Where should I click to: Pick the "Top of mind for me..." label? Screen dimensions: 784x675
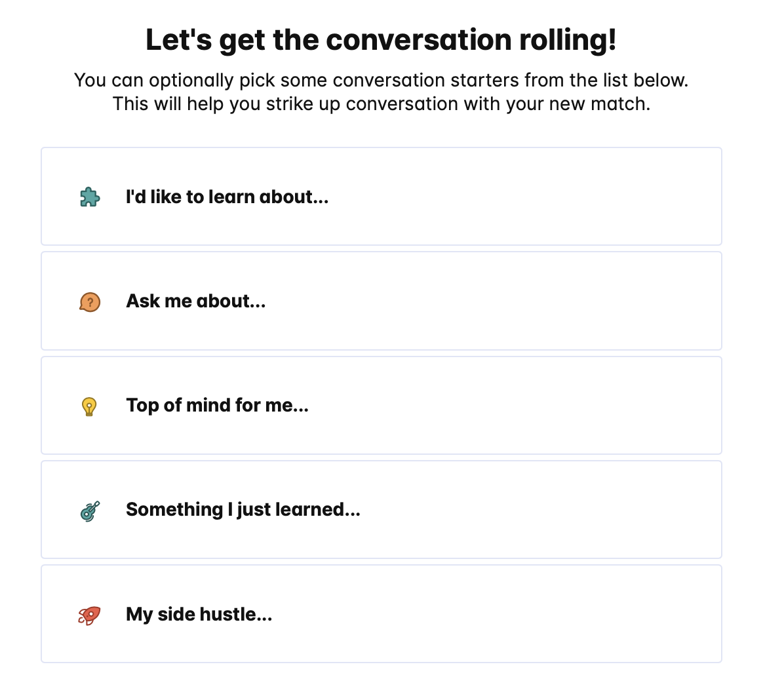pos(217,406)
